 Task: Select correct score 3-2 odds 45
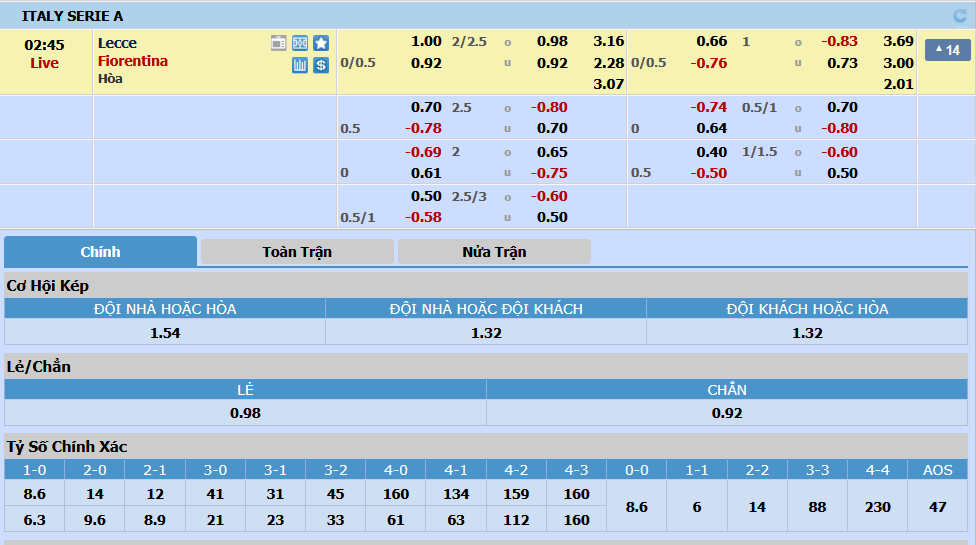tap(336, 494)
